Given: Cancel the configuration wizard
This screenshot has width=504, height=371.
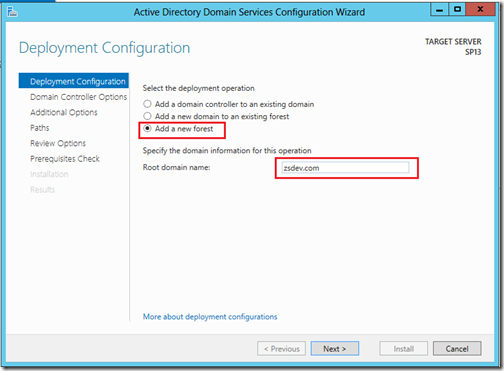Looking at the screenshot, I should 457,349.
